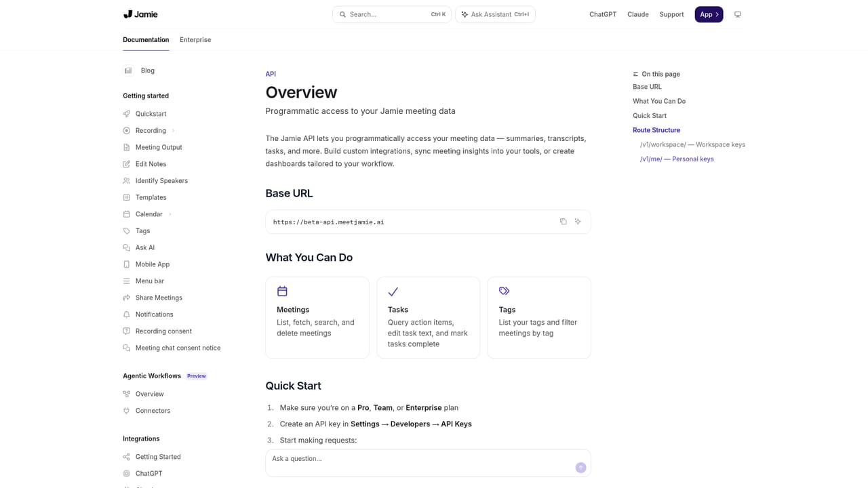Click the Templates icon in sidebar
The height and width of the screenshot is (488, 868).
126,197
